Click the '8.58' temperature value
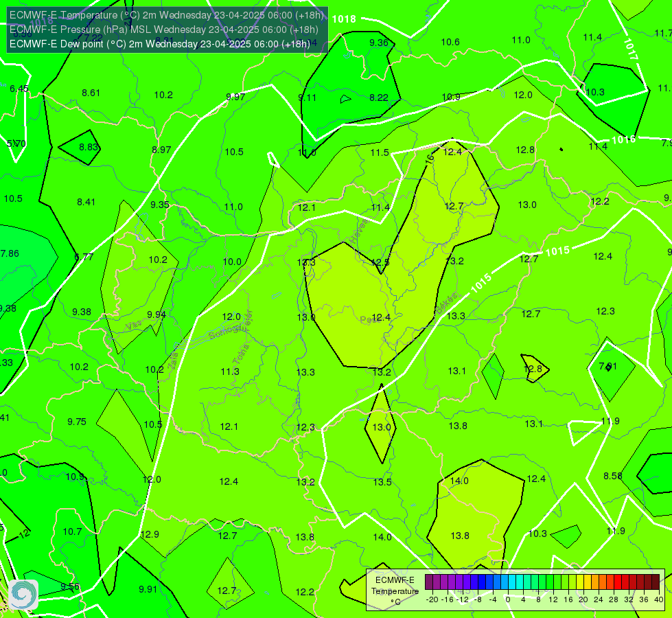This screenshot has height=618, width=672. [613, 476]
